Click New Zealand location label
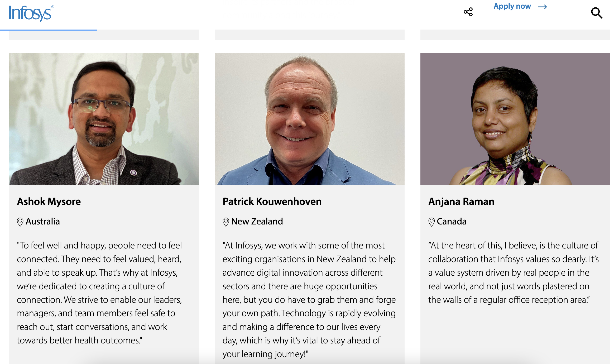Screen dimensions: 614x364 (257, 222)
